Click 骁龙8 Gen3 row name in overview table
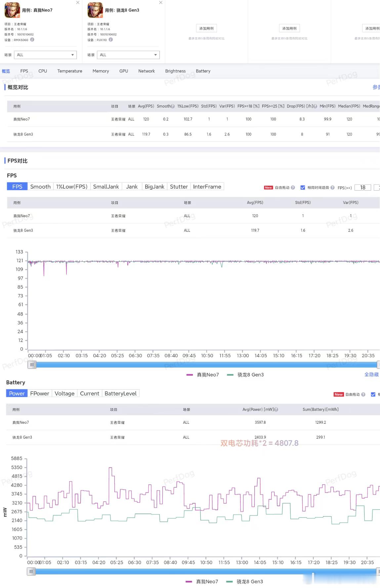Viewport: 380px width, 588px height. point(23,134)
